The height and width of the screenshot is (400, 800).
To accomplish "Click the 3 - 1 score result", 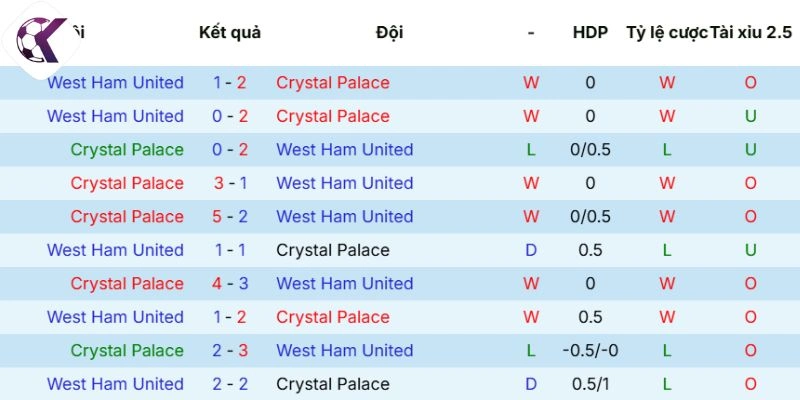I will [230, 183].
